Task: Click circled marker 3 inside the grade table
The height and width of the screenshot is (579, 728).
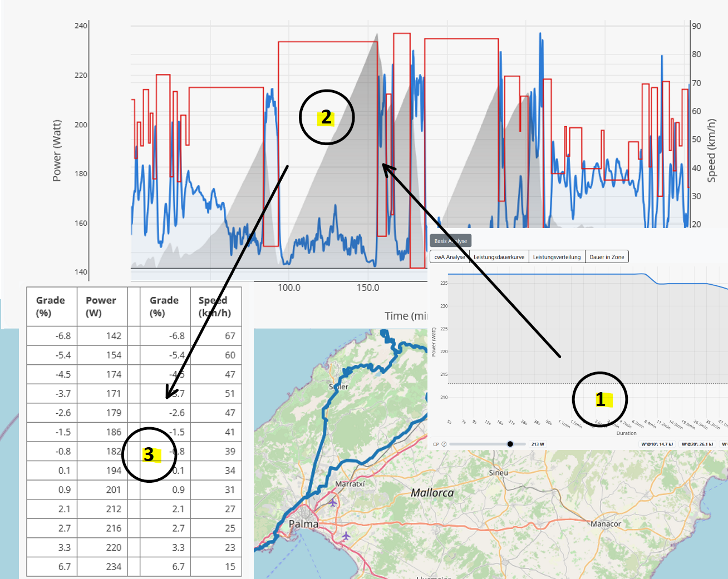Action: [x=149, y=454]
